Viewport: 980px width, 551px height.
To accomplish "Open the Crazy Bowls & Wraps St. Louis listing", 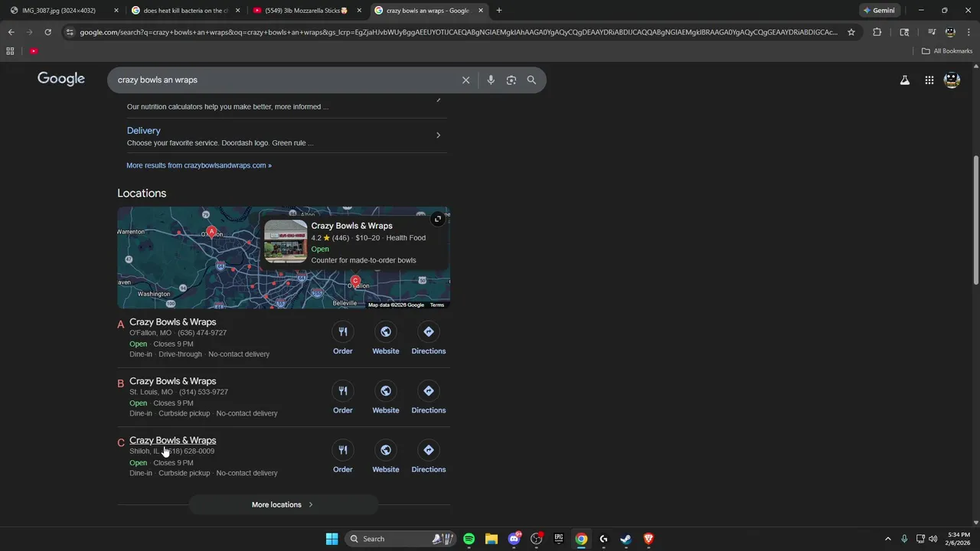I will click(173, 381).
